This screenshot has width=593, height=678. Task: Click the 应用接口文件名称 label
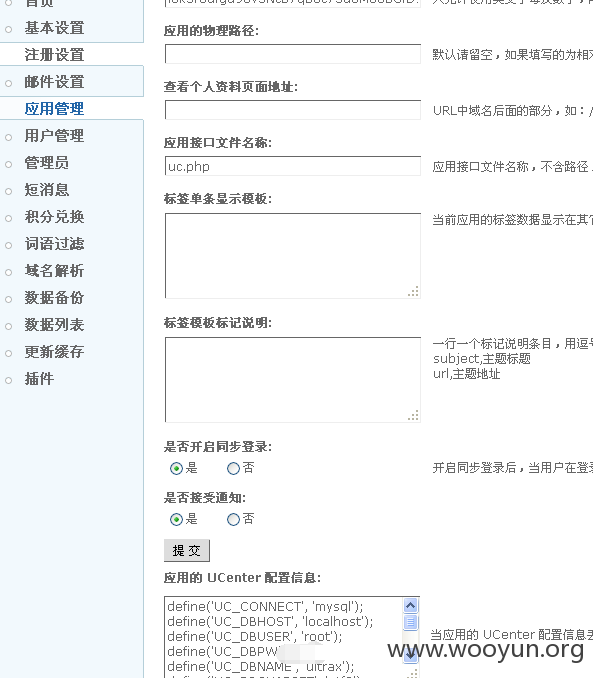[218, 143]
